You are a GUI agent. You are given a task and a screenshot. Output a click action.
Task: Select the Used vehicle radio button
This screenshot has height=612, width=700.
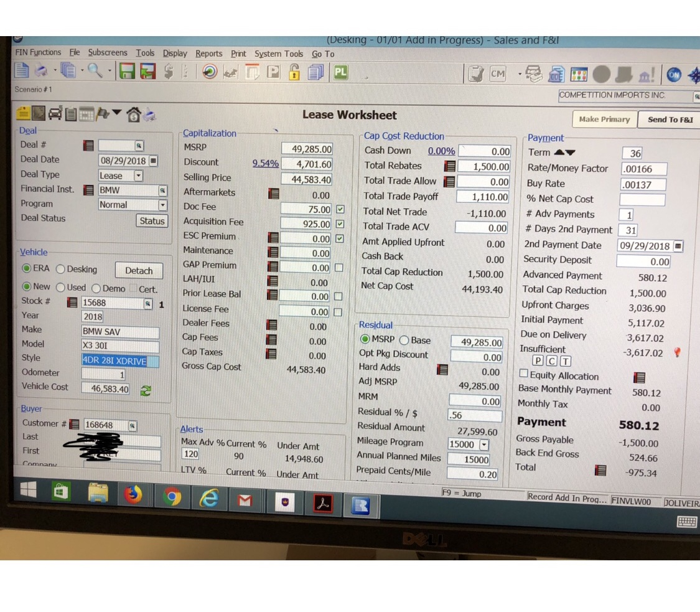coord(61,287)
